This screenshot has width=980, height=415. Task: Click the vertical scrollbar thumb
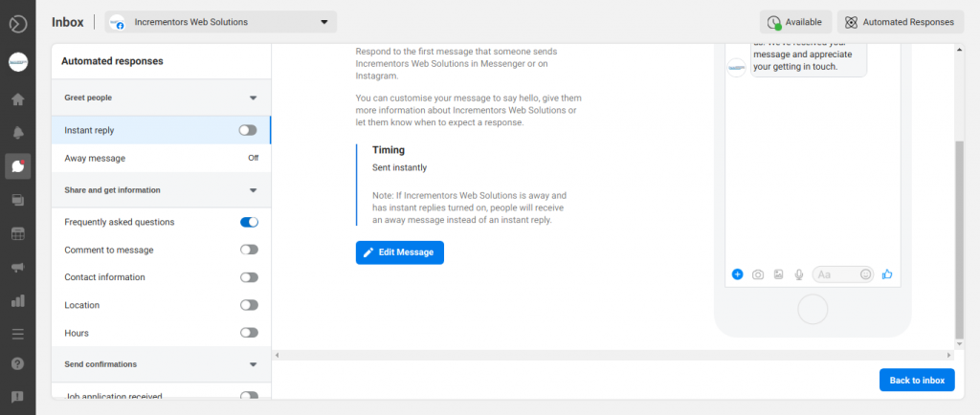959,240
